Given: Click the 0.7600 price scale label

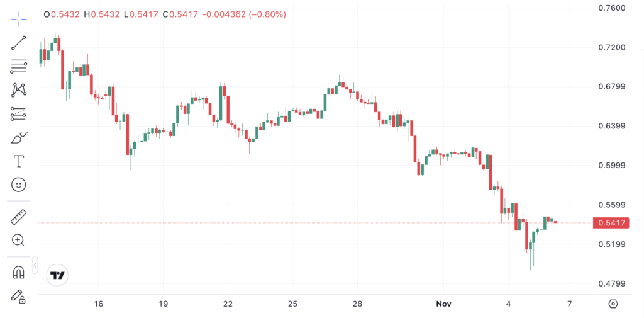Looking at the screenshot, I should [x=611, y=8].
